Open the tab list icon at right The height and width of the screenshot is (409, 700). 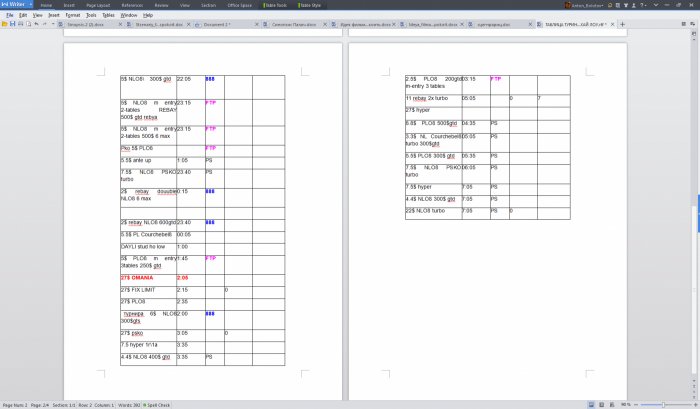click(x=683, y=24)
